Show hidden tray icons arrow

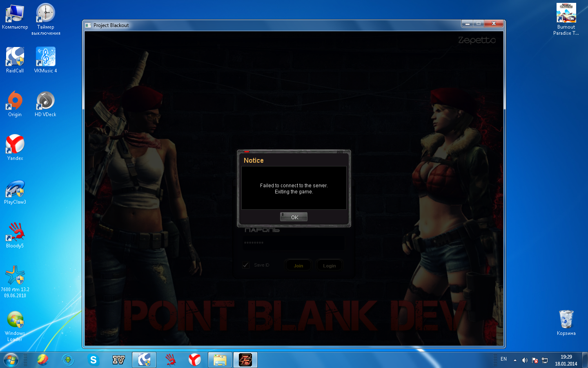point(515,360)
